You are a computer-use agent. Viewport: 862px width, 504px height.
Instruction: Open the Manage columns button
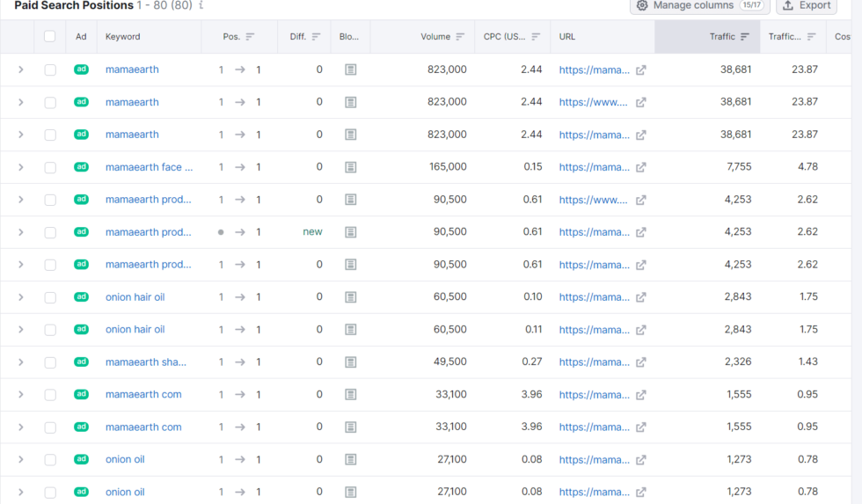pyautogui.click(x=700, y=5)
